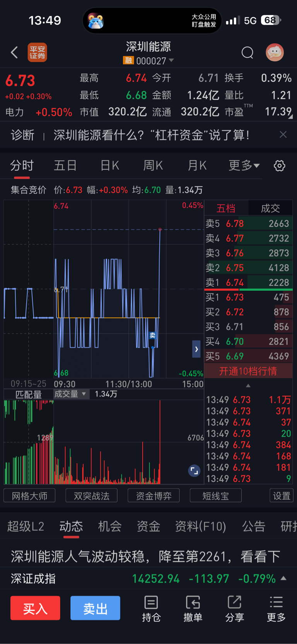Tap the 电力 sector +0.50% link
The height and width of the screenshot is (644, 297).
[39, 112]
